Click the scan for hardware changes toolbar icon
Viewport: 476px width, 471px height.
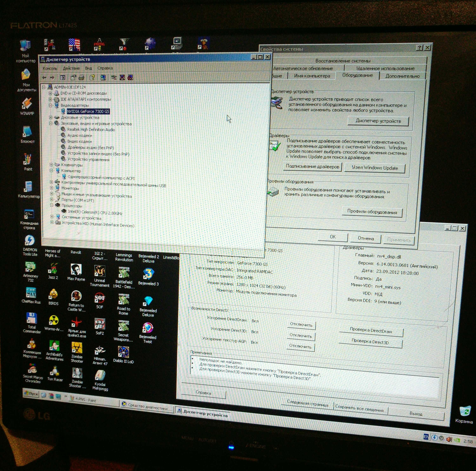[x=103, y=78]
